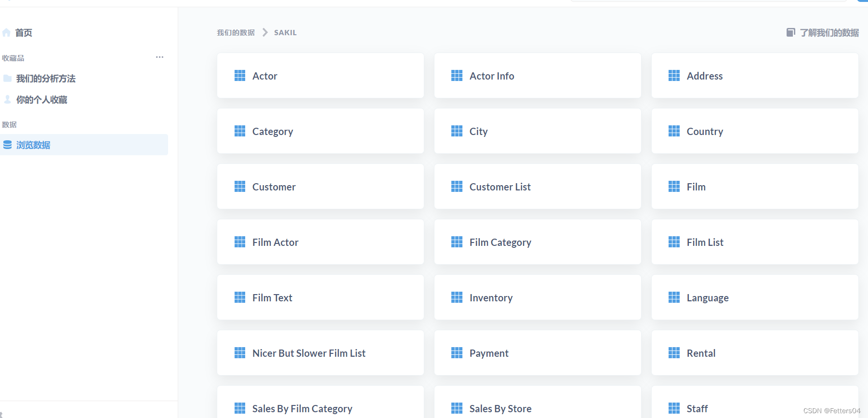Click the book icon beside 了解我们的数据

point(790,32)
